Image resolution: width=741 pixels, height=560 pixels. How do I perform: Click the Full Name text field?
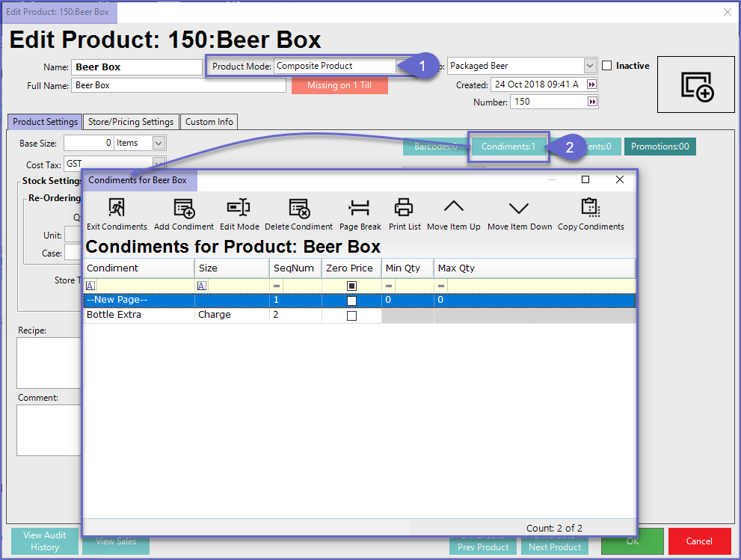(179, 85)
